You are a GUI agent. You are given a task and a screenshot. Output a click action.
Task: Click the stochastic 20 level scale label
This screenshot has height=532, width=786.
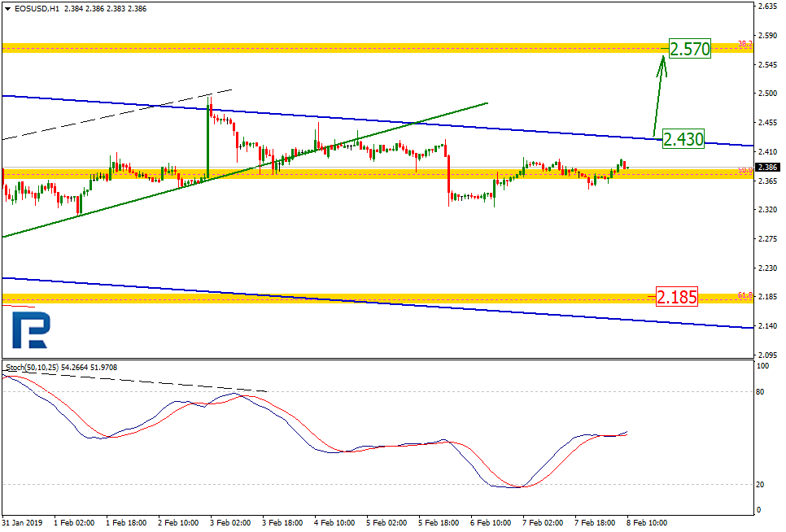click(x=762, y=485)
